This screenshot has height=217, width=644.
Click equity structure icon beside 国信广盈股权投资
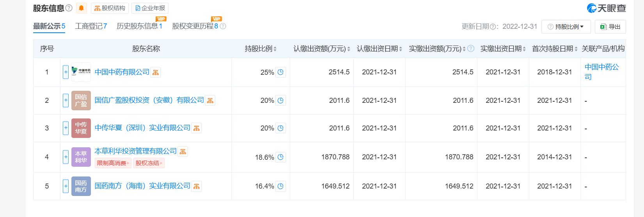210,101
